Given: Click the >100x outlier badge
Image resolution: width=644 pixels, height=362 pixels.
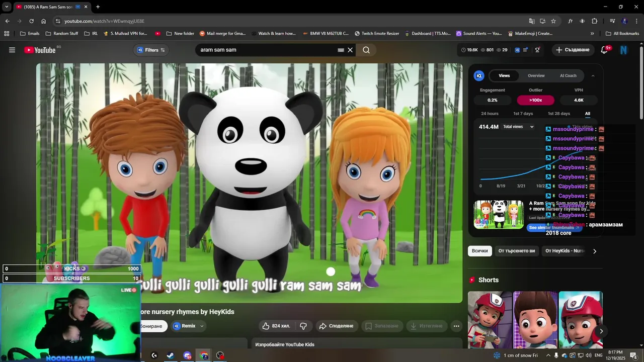Looking at the screenshot, I should [535, 100].
